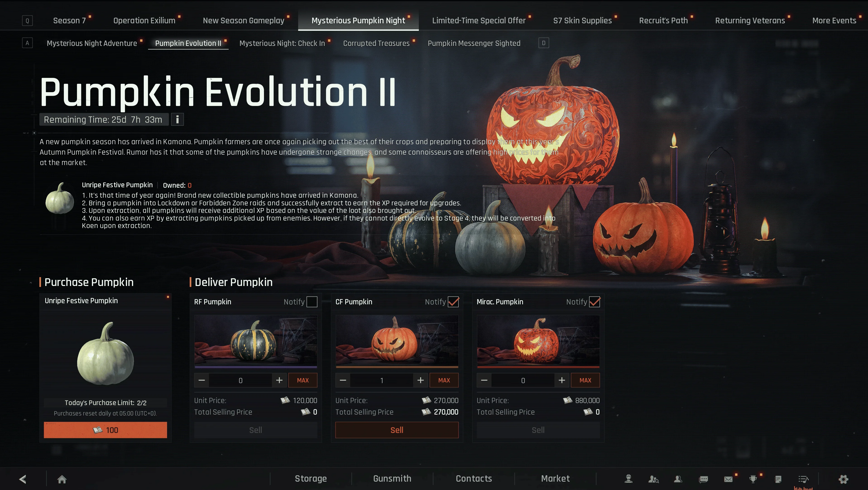The image size is (868, 490).
Task: Click the CF Pumpkin quantity field
Action: tap(381, 380)
